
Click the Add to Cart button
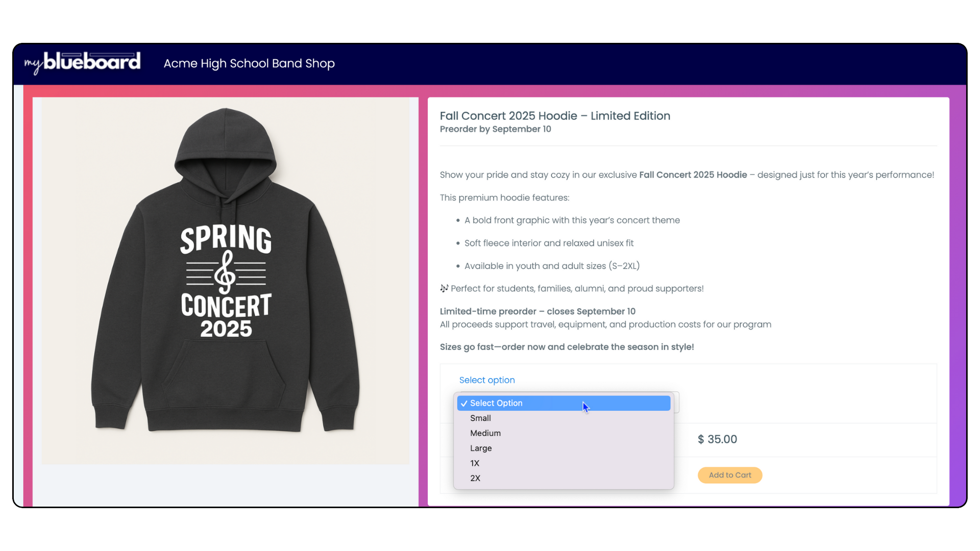tap(730, 475)
